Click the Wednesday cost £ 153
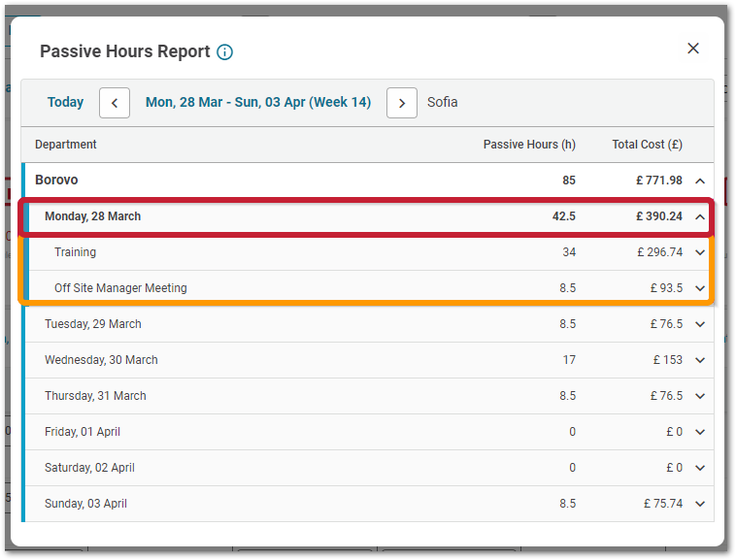Image resolution: width=736 pixels, height=560 pixels. coord(667,360)
